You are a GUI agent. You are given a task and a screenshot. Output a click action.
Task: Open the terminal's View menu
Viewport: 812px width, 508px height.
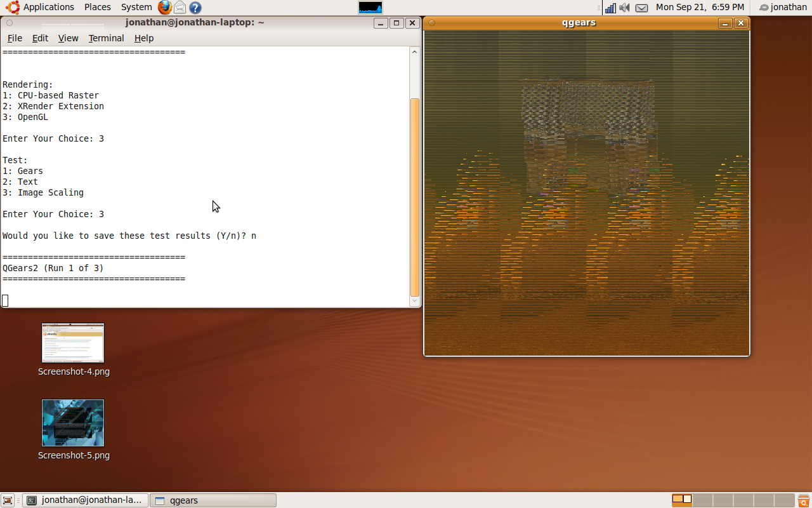point(68,38)
